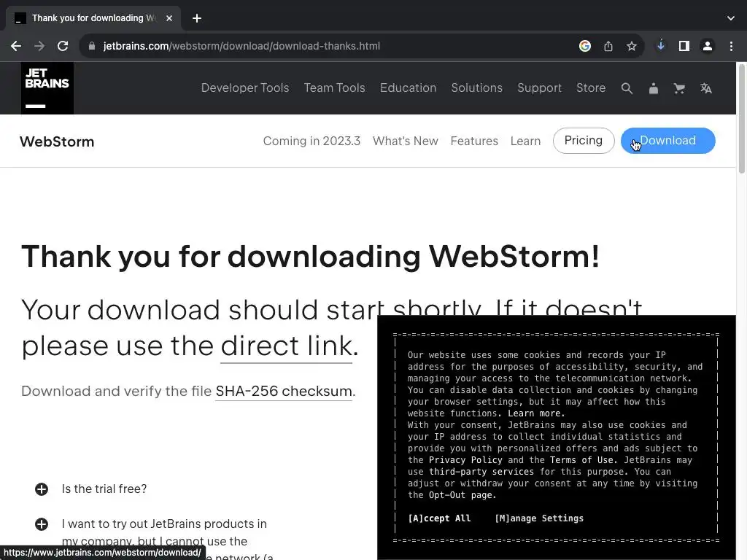Click the direct link for download
The height and width of the screenshot is (560, 747).
(x=286, y=346)
